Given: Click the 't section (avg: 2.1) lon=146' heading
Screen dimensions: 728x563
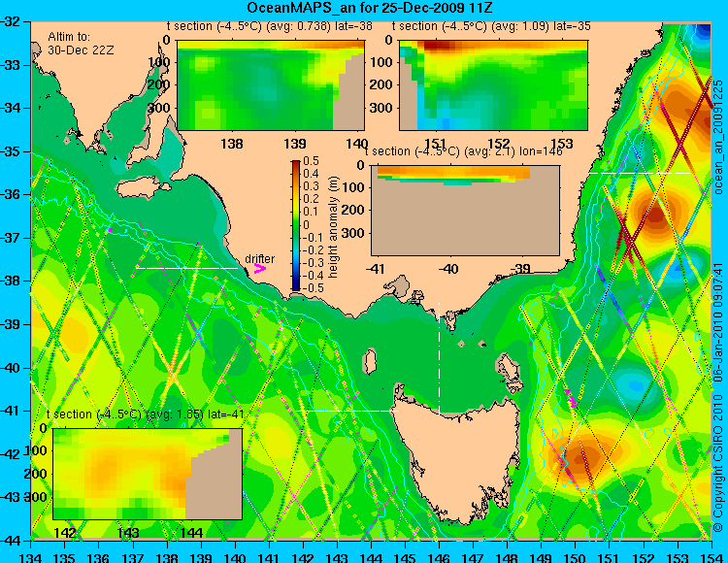Looking at the screenshot, I should pos(463,151).
